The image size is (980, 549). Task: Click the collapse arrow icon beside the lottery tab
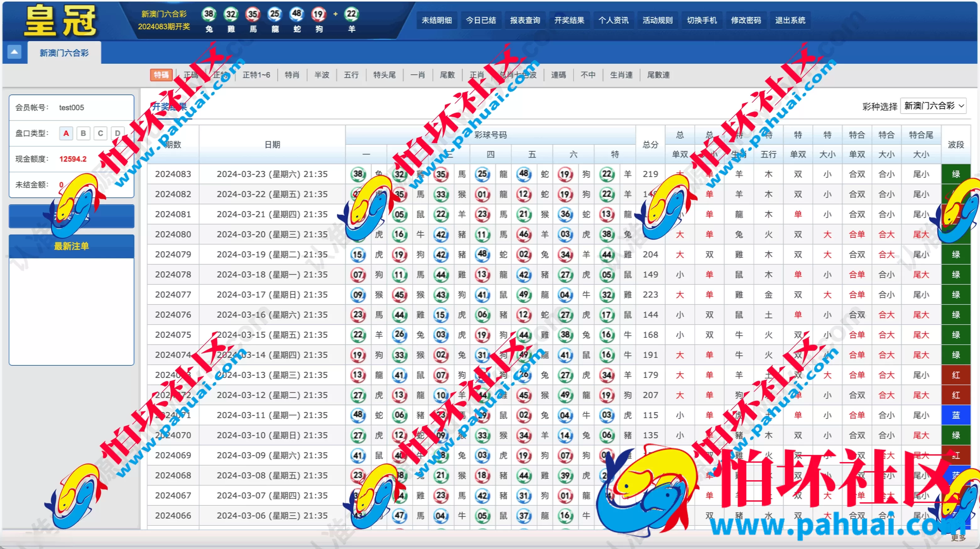click(14, 52)
